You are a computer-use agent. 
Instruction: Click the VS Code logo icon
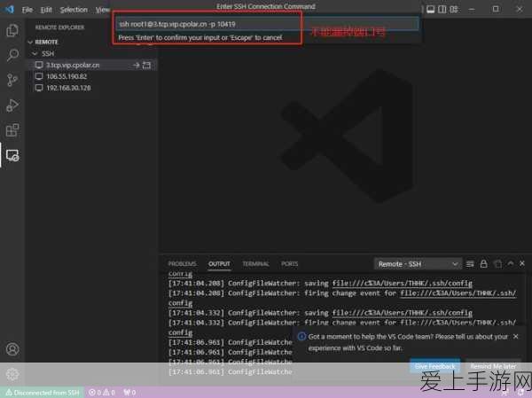click(9, 9)
